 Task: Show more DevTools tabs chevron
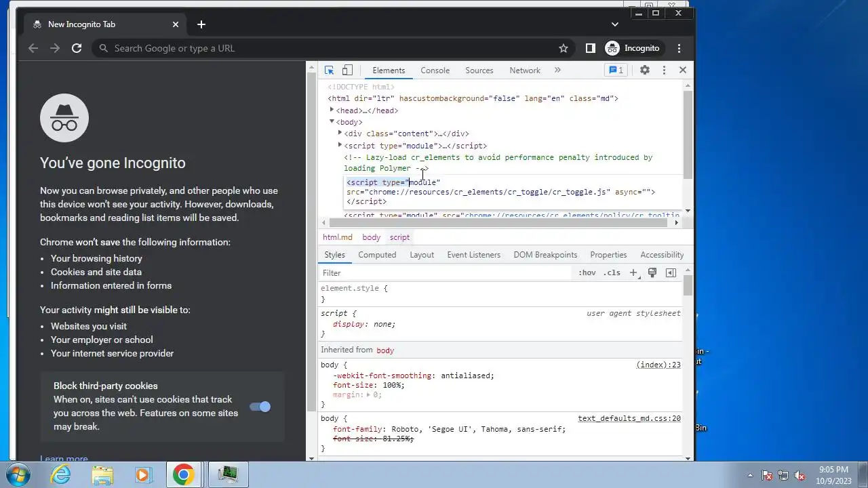(557, 70)
